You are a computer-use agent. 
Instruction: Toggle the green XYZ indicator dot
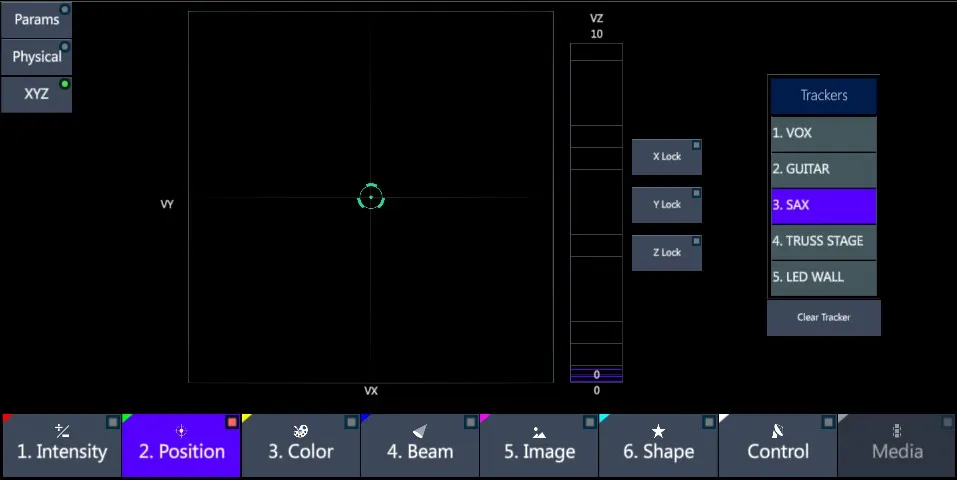(65, 84)
